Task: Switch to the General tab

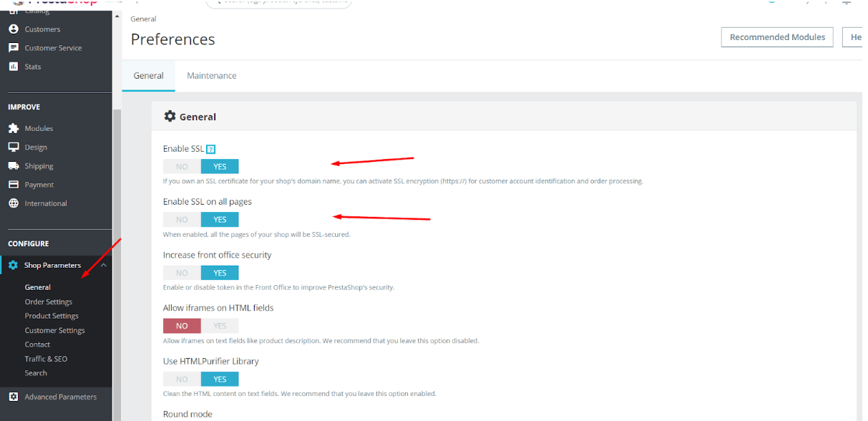Action: [148, 75]
